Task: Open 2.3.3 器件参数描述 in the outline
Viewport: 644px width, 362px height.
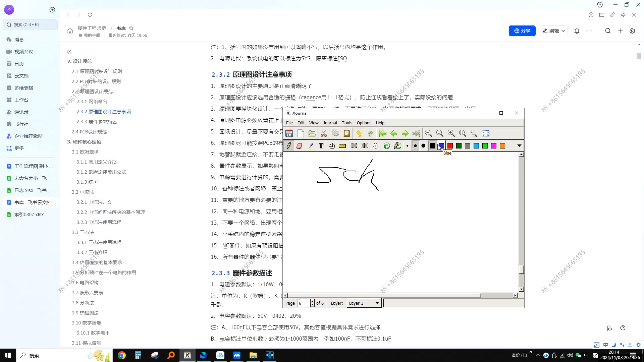Action: [97, 122]
